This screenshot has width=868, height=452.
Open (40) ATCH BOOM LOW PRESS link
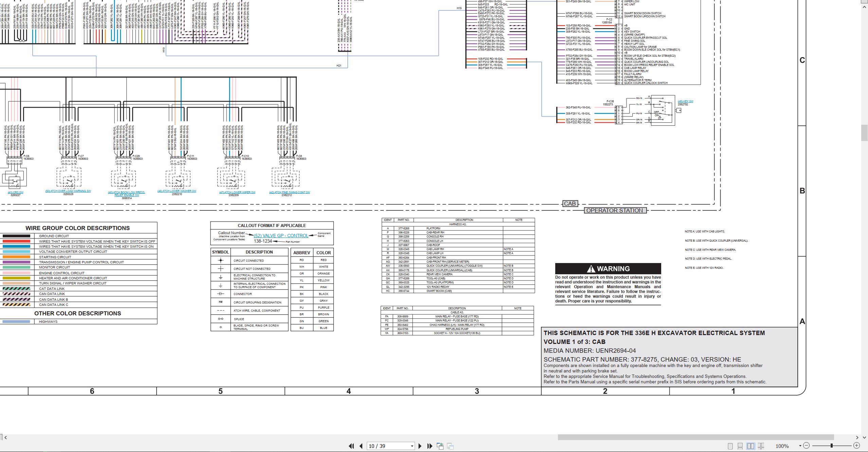pos(126,194)
